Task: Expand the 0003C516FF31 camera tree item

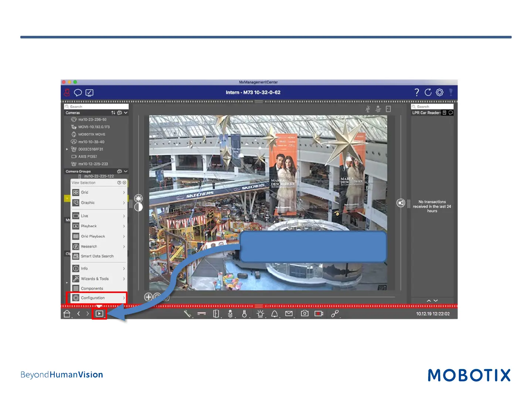Action: (x=67, y=149)
